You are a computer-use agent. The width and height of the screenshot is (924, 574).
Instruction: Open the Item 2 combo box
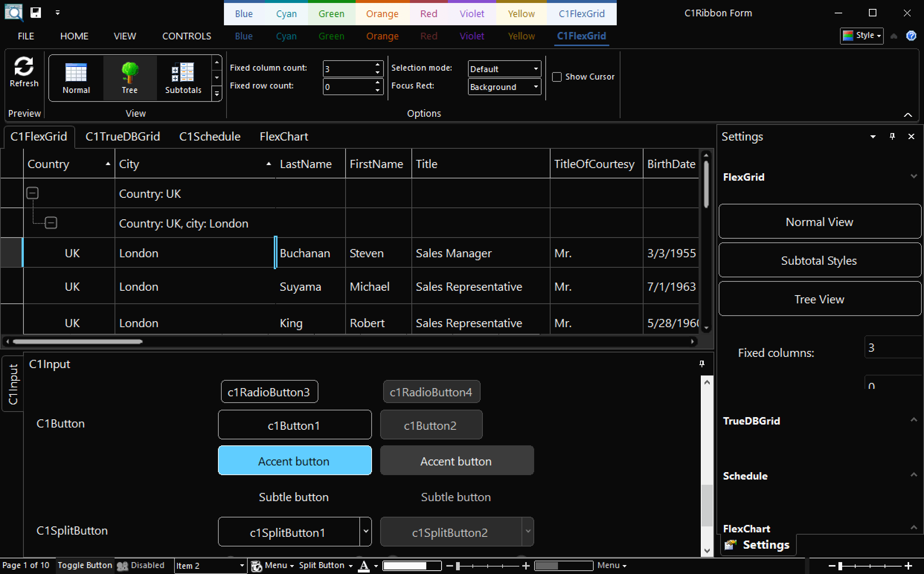[241, 566]
